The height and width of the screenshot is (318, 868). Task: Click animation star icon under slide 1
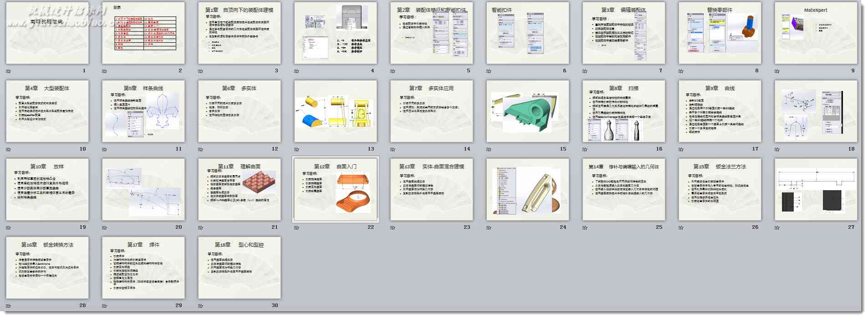pos(8,71)
